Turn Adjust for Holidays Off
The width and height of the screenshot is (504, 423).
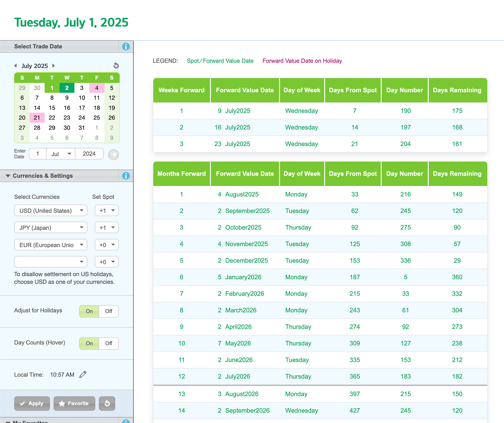109,311
